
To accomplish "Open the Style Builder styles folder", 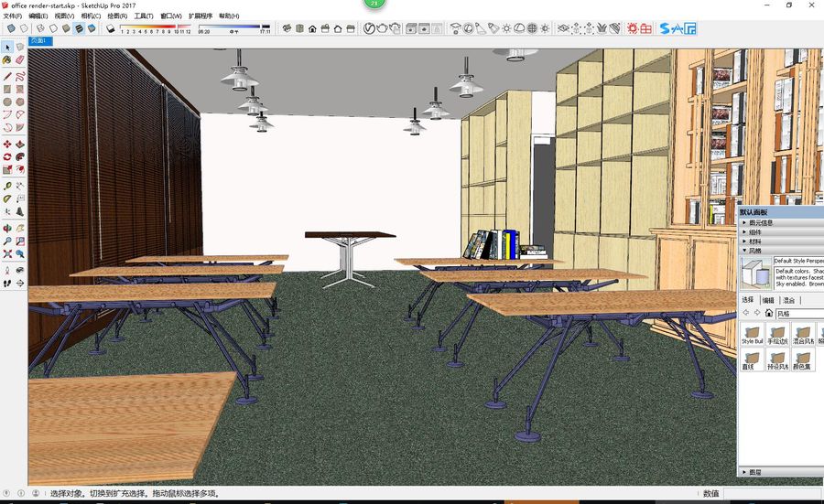I will tap(752, 334).
